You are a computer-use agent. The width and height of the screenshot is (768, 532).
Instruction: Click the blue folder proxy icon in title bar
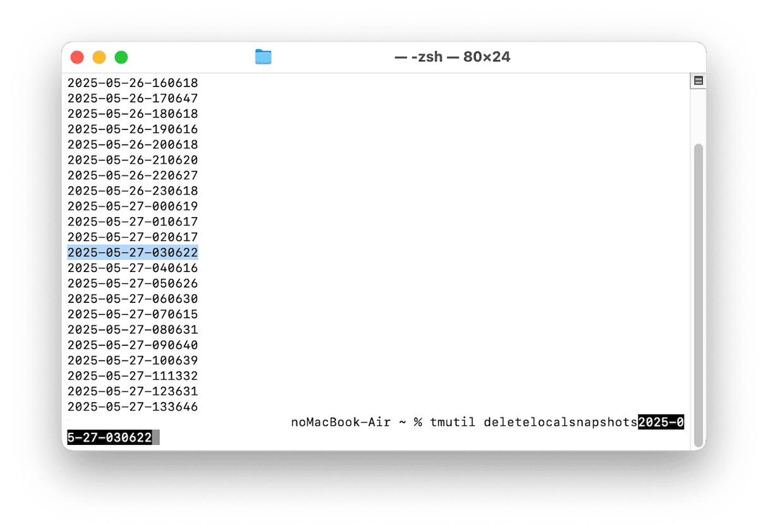pos(263,57)
